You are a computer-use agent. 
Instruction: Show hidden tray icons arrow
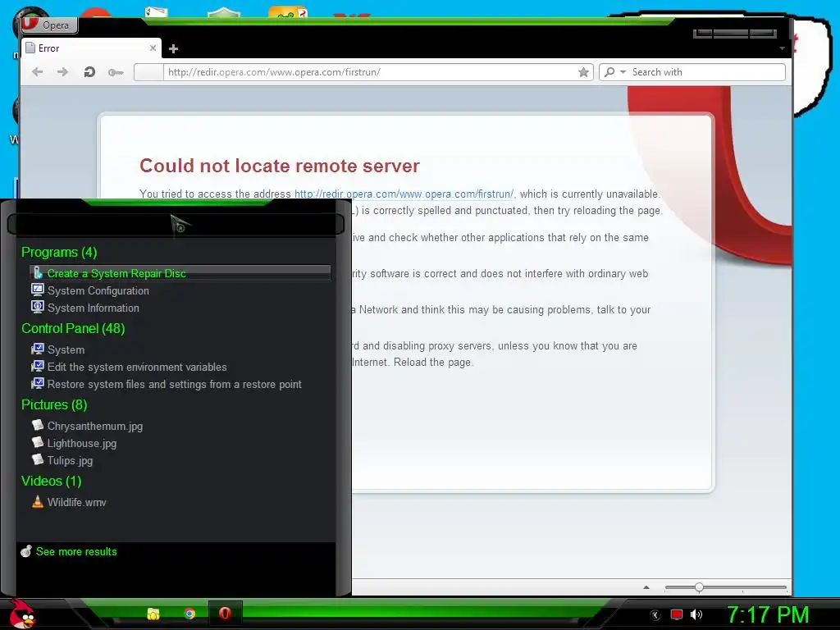coord(655,615)
